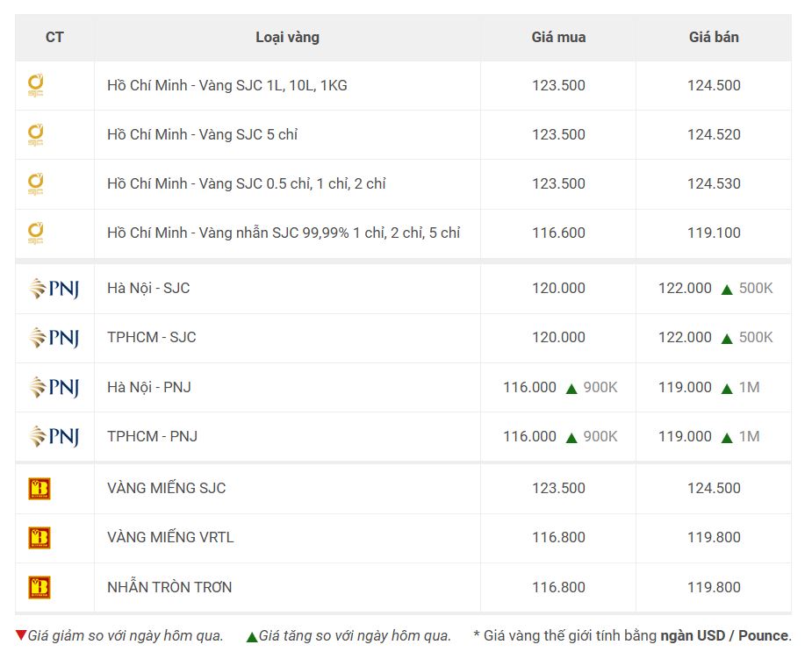Click SJC logo in Vàng nhẫn SJC 99,99% row
The image size is (812, 659).
[x=36, y=233]
